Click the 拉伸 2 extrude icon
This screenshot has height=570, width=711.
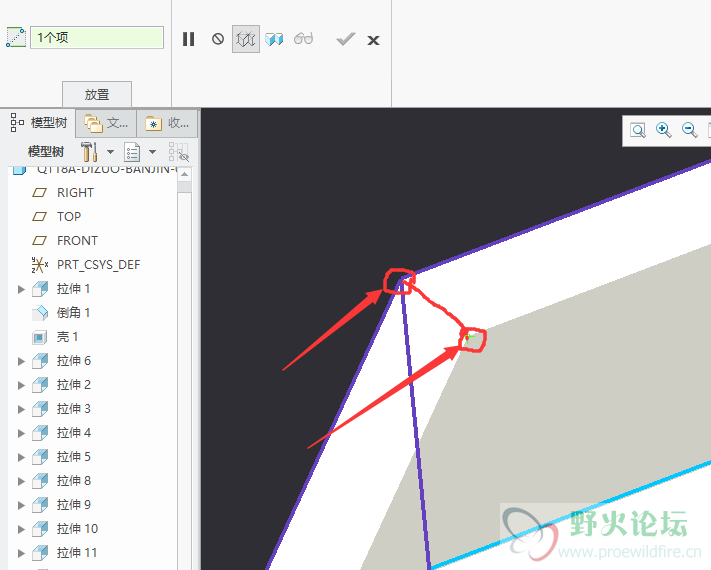coord(40,385)
